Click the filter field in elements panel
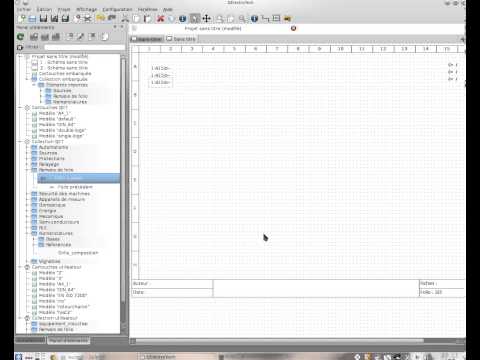The image size is (480, 360). click(85, 47)
